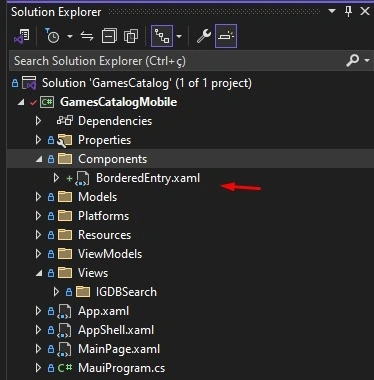Image resolution: width=374 pixels, height=380 pixels.
Task: Select MauiProgram.cs file
Action: tap(121, 368)
